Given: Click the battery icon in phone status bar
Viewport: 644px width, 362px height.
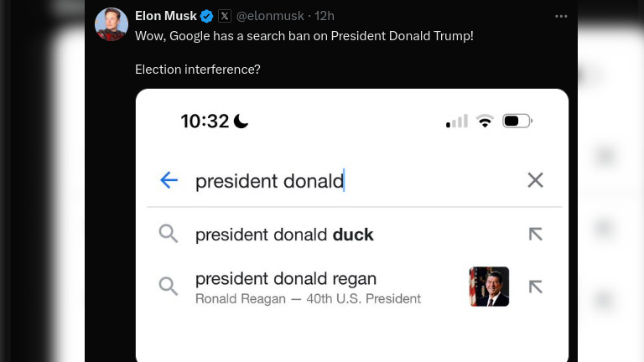Looking at the screenshot, I should [x=517, y=122].
